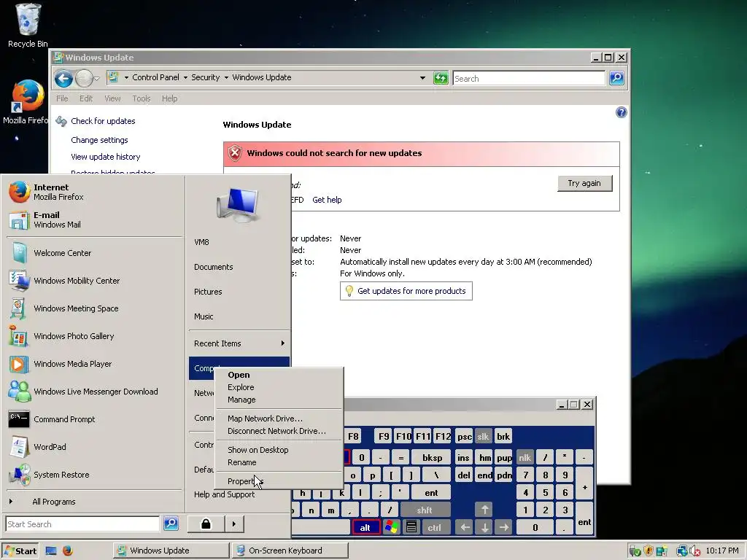747x560 pixels.
Task: Open the blue help icon in Windows Update
Action: (x=622, y=112)
